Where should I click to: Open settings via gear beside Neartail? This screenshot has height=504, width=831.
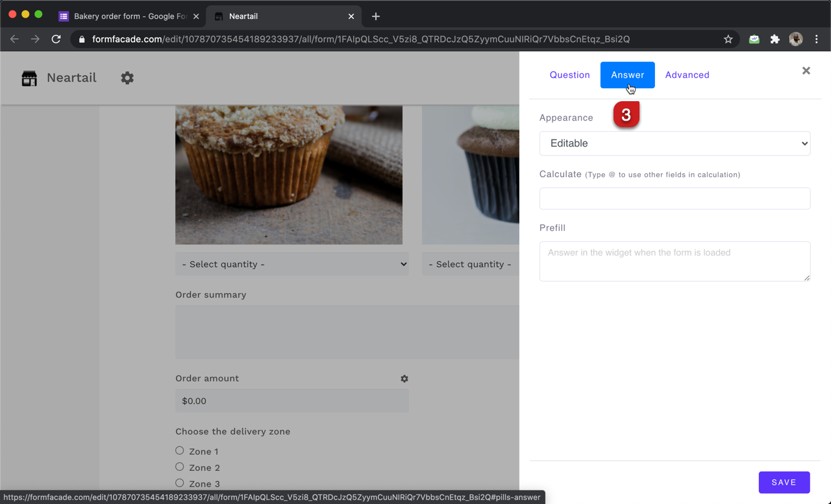[127, 78]
